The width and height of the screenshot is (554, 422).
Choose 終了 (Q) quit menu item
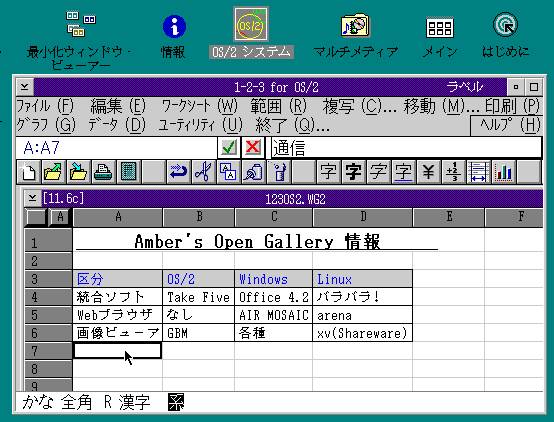tap(292, 125)
